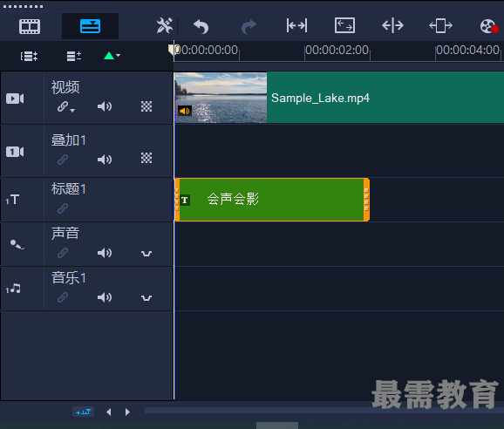Image resolution: width=504 pixels, height=429 pixels.
Task: Click the Title 1 track T icon
Action: (13, 200)
